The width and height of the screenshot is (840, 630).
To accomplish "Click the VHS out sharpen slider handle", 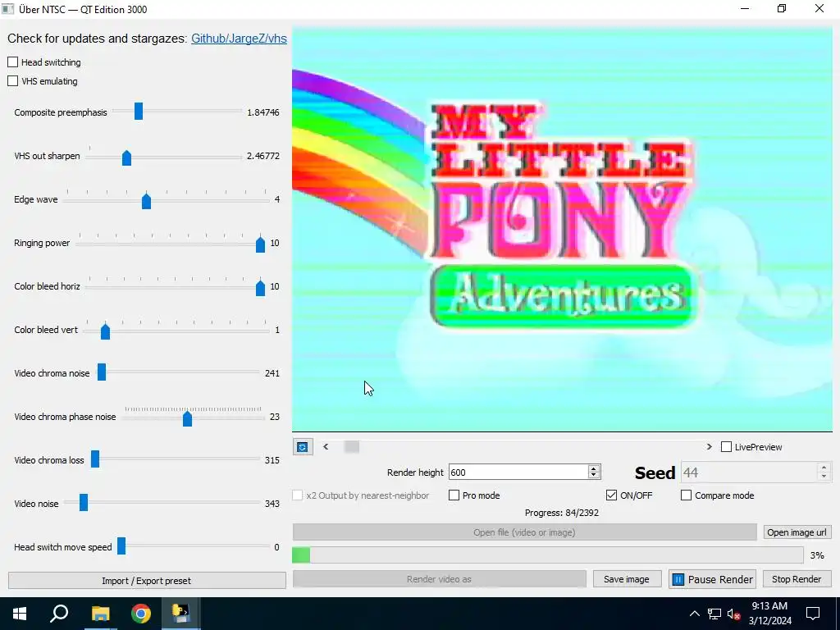I will [x=126, y=158].
